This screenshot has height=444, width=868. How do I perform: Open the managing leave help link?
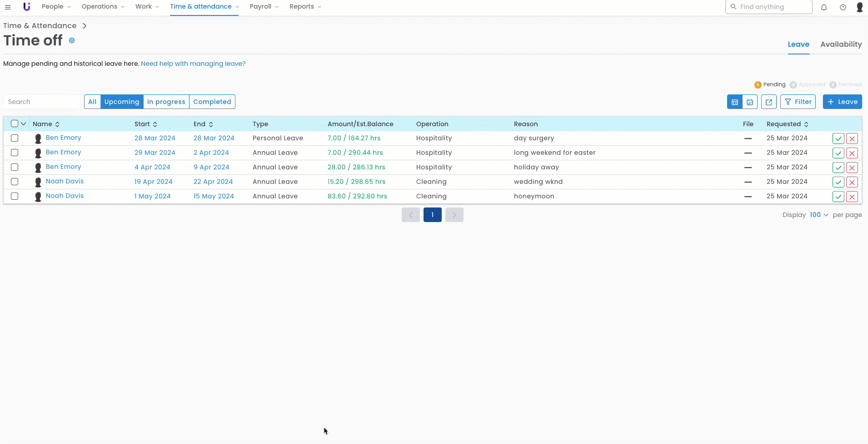coord(193,64)
